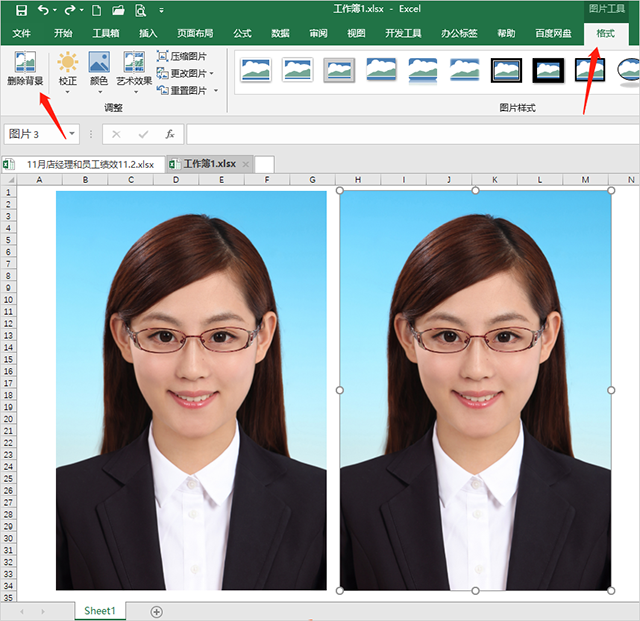This screenshot has height=621, width=640.
Task: Click the undo arrow icon
Action: [x=44, y=11]
